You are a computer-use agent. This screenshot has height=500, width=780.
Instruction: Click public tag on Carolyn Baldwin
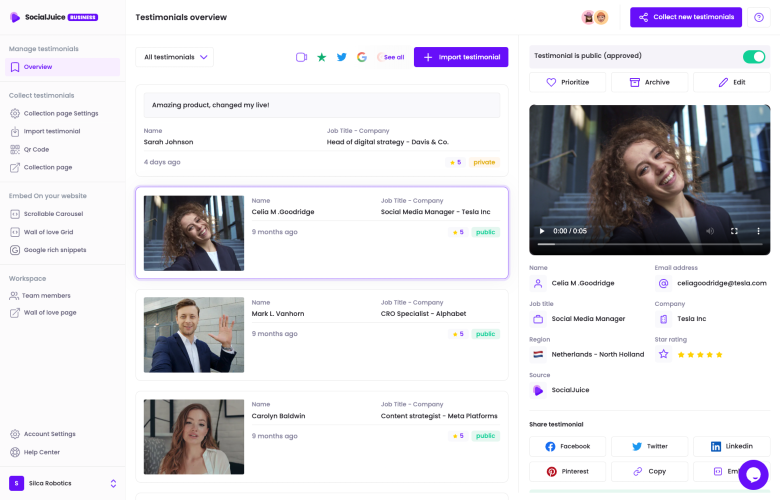tap(486, 436)
